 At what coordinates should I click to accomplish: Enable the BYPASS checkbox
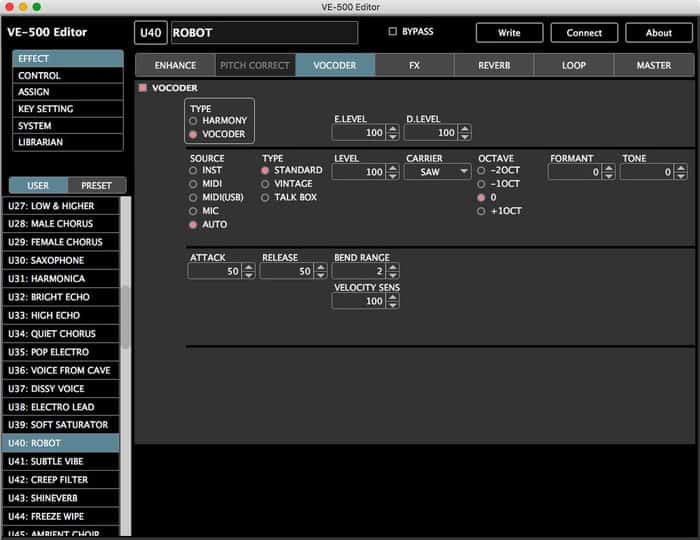point(392,31)
